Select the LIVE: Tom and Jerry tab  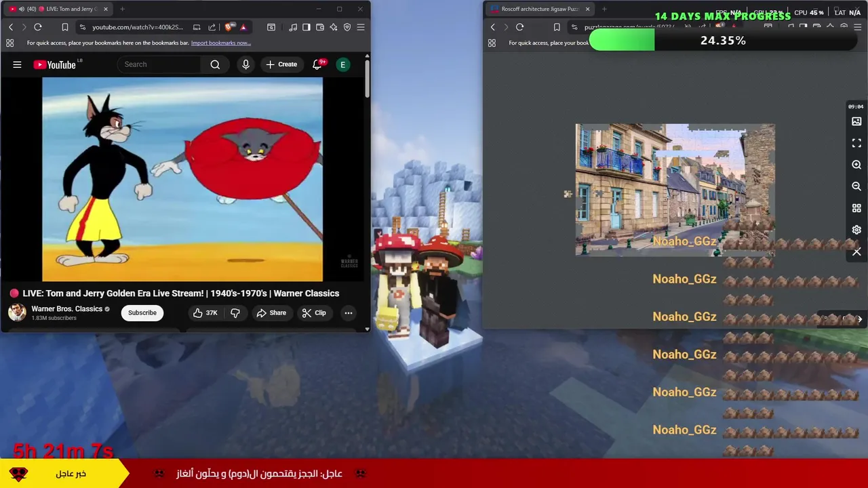pyautogui.click(x=58, y=9)
